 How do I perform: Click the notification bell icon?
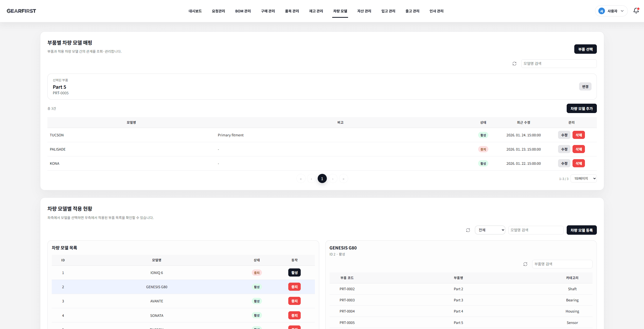click(x=636, y=11)
